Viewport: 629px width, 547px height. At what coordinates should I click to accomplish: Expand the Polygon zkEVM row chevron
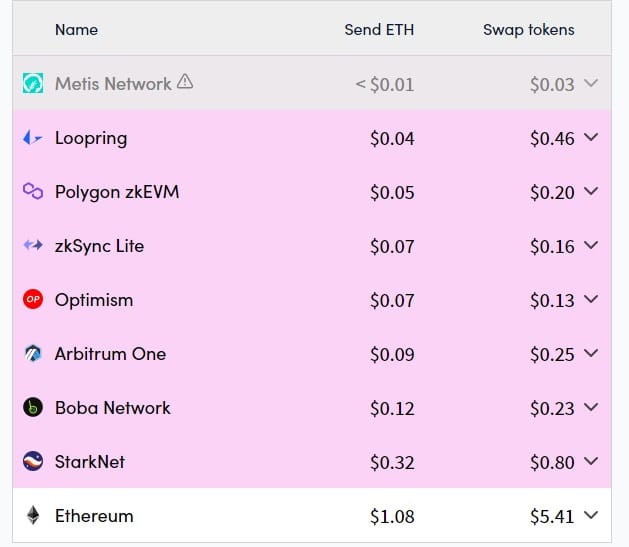(591, 191)
